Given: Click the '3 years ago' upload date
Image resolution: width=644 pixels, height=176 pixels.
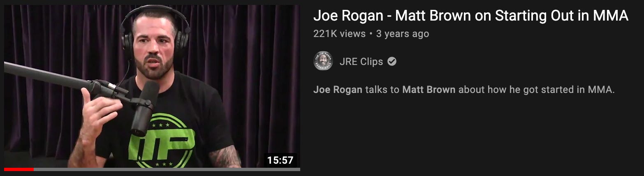Looking at the screenshot, I should pyautogui.click(x=403, y=34).
